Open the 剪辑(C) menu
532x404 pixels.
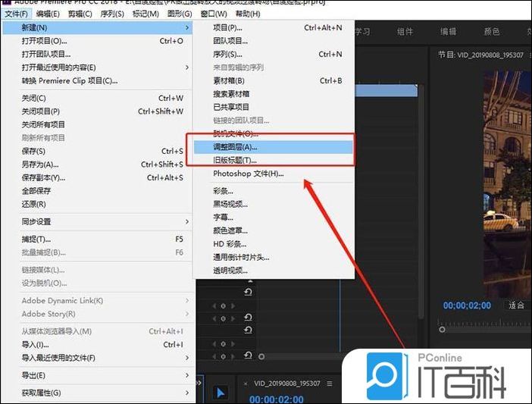(80, 14)
